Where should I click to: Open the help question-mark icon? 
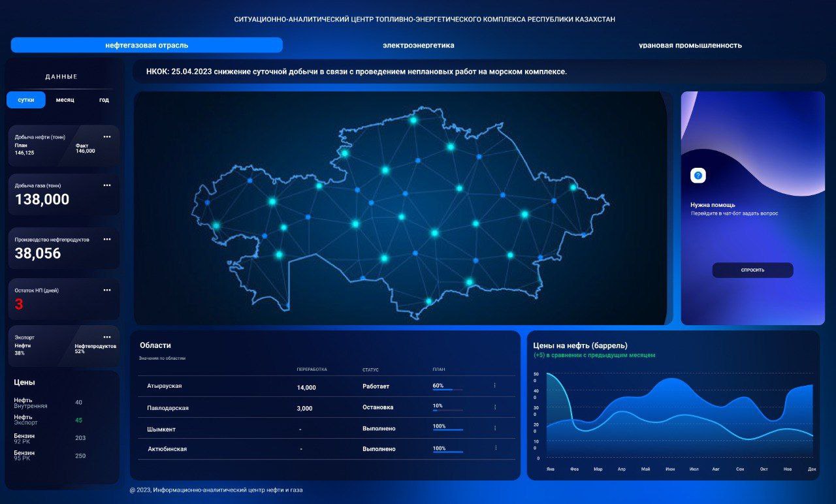coord(698,176)
